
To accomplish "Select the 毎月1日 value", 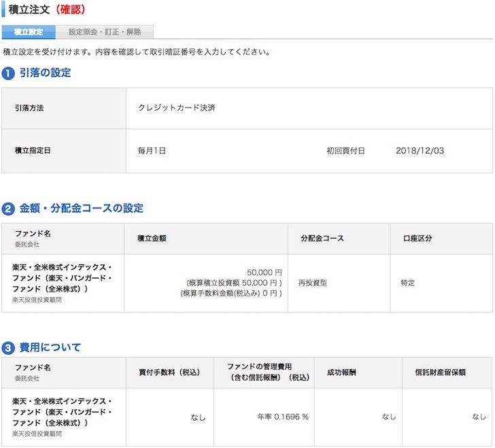I will (x=152, y=151).
